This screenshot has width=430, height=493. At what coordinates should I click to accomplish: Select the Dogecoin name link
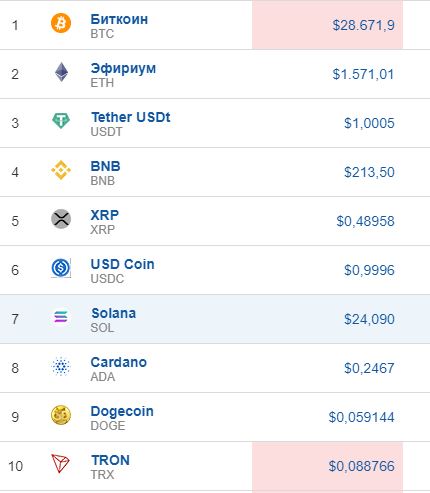[x=122, y=412]
